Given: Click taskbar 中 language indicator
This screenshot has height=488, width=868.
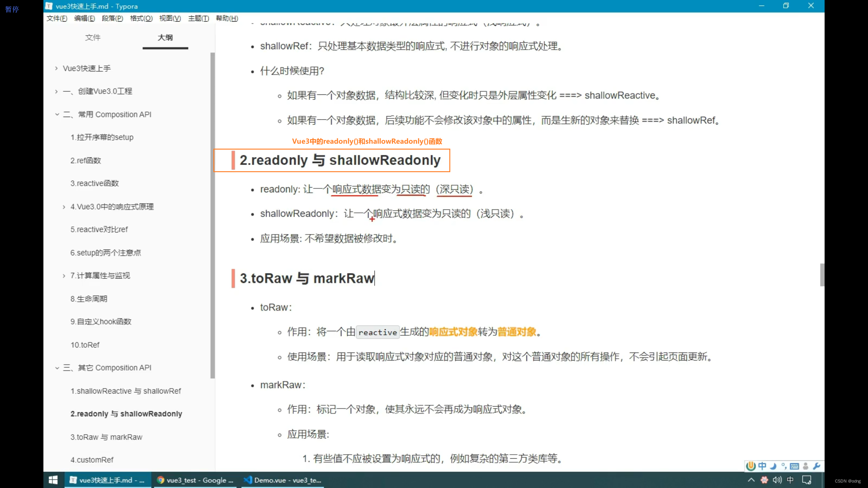Looking at the screenshot, I should [790, 480].
